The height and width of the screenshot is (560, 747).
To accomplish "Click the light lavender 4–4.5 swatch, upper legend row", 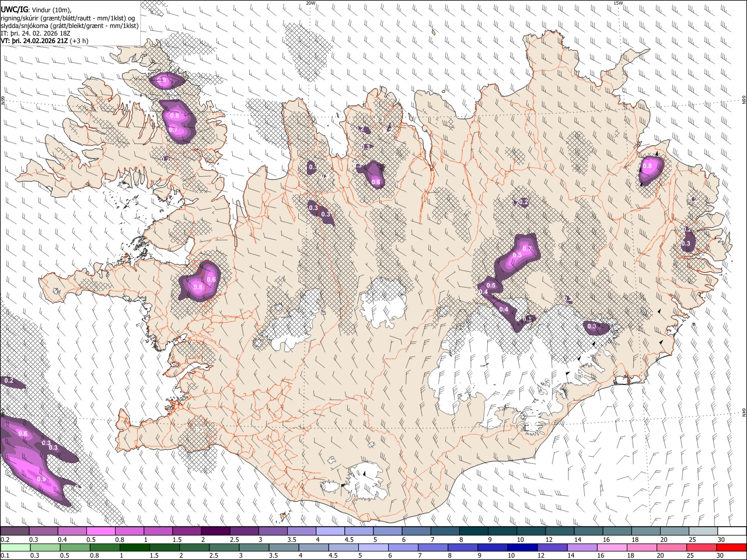I will coord(330,531).
